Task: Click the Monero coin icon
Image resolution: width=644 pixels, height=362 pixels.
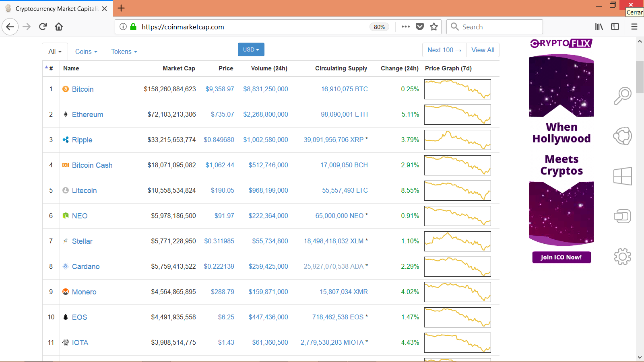Action: pyautogui.click(x=65, y=292)
